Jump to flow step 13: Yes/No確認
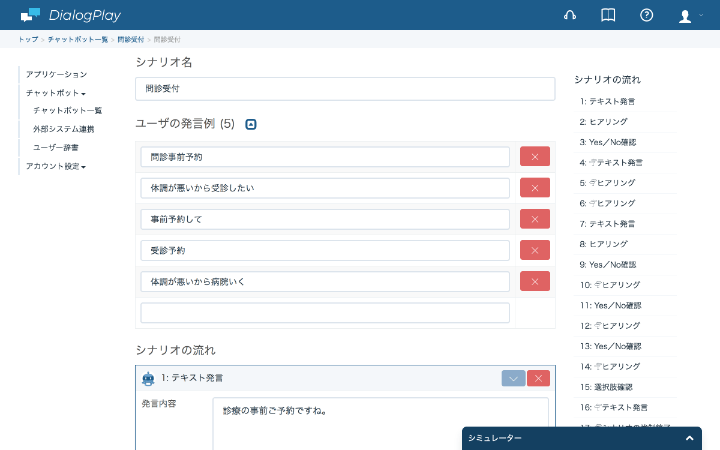 point(610,346)
